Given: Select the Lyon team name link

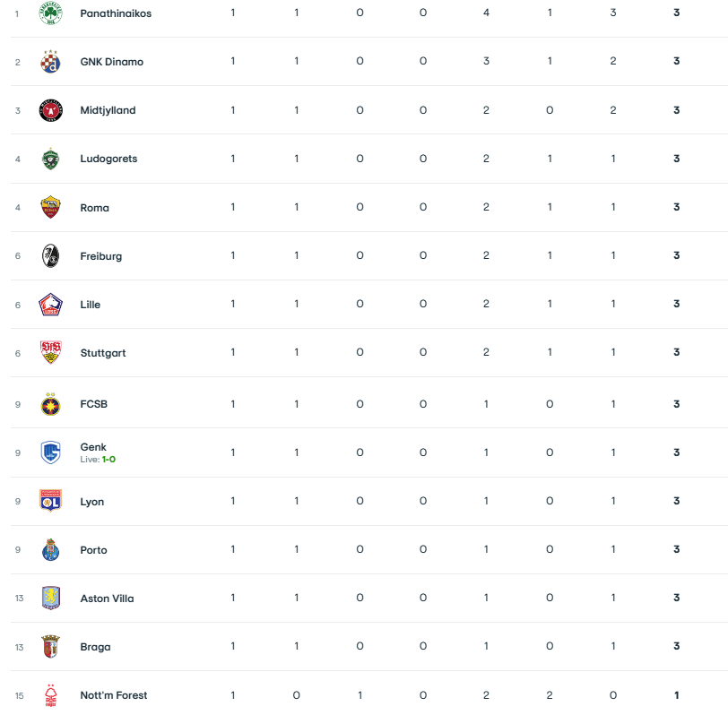Looking at the screenshot, I should [x=92, y=502].
